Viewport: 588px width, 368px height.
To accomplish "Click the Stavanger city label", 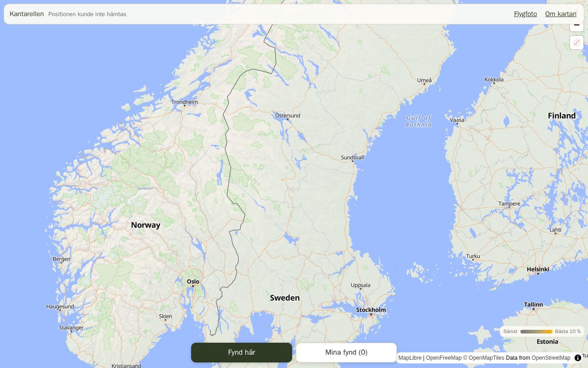I will pos(71,328).
